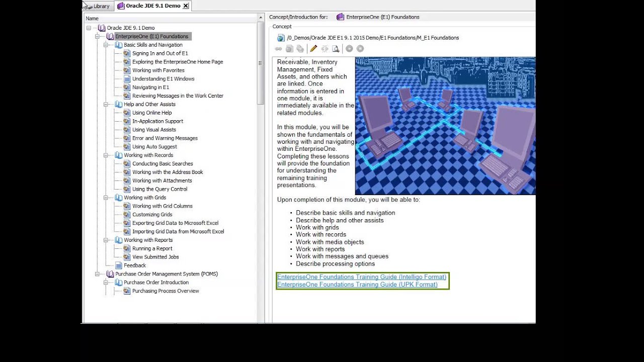
Task: Collapse the EnterpriseOne (E1) Foundations node
Action: point(97,37)
